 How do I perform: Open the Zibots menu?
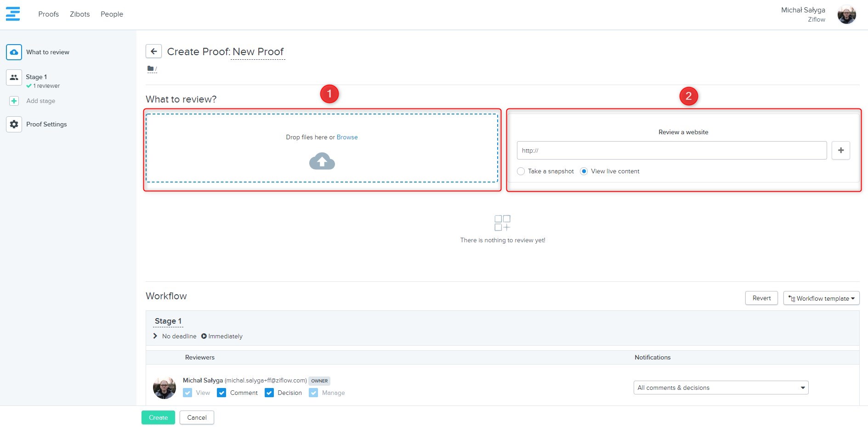tap(79, 14)
